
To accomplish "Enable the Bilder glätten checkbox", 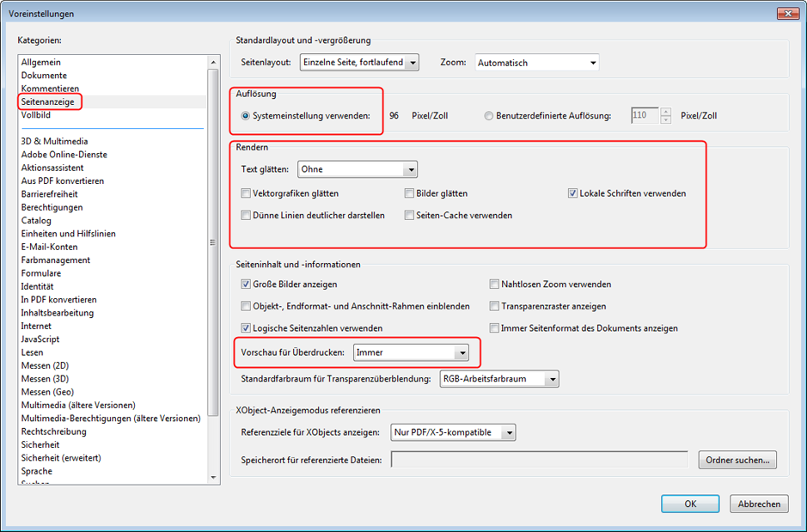I will click(409, 193).
